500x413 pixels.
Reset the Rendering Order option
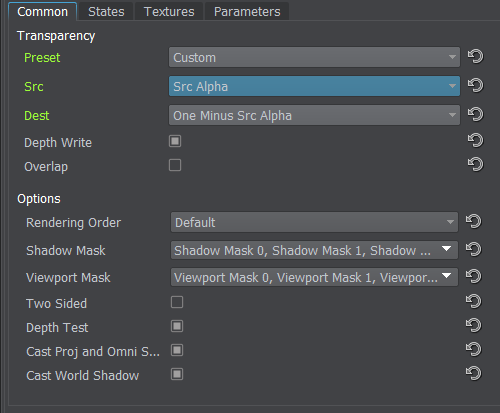[474, 221]
